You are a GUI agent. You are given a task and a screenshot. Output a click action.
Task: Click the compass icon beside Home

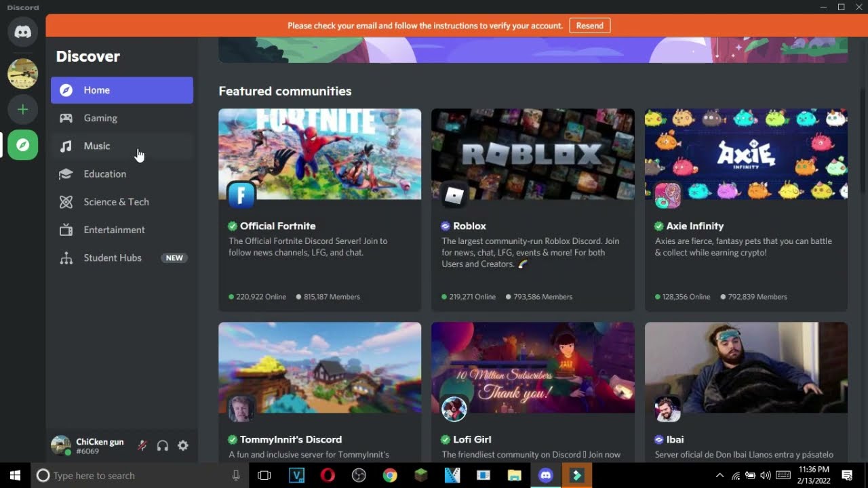(x=66, y=90)
